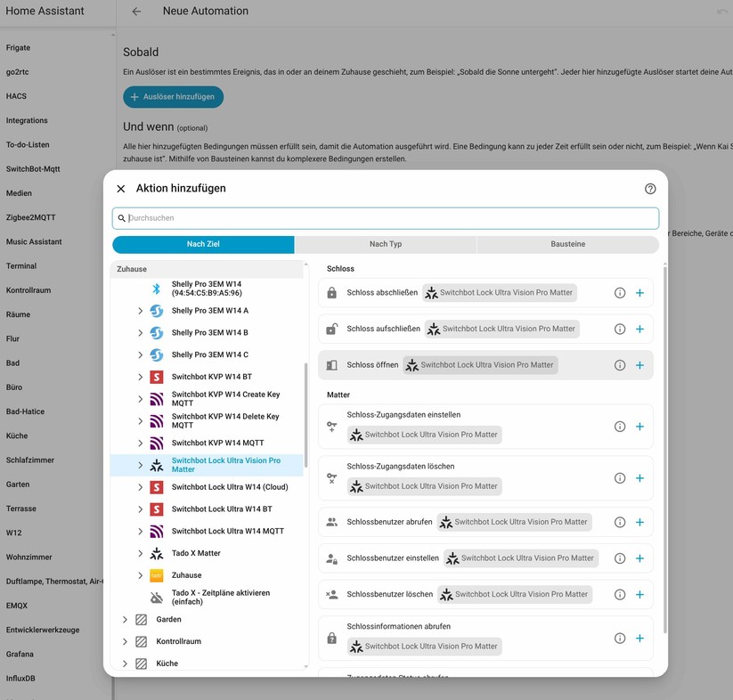Open the help icon in the dialog
The height and width of the screenshot is (700, 733).
650,189
